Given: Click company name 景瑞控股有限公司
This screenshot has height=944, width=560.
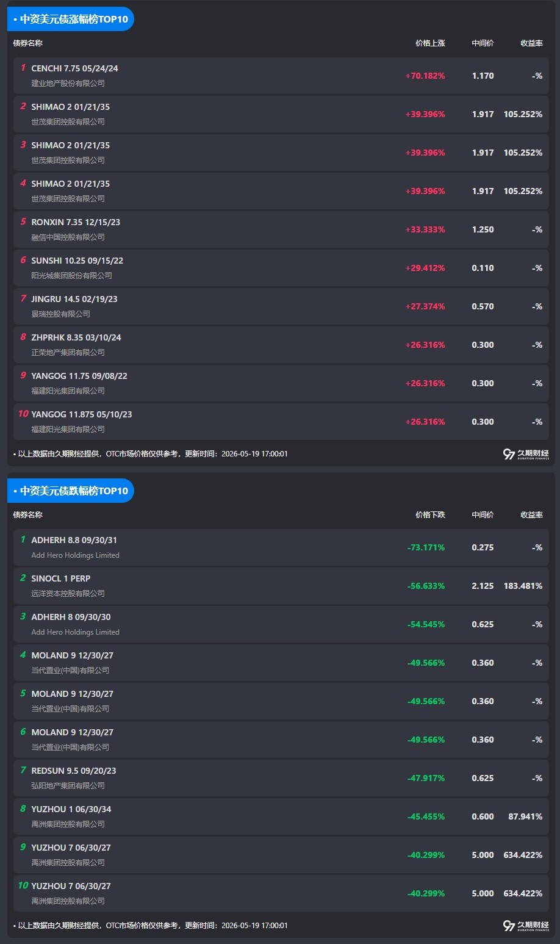Looking at the screenshot, I should 60,314.
